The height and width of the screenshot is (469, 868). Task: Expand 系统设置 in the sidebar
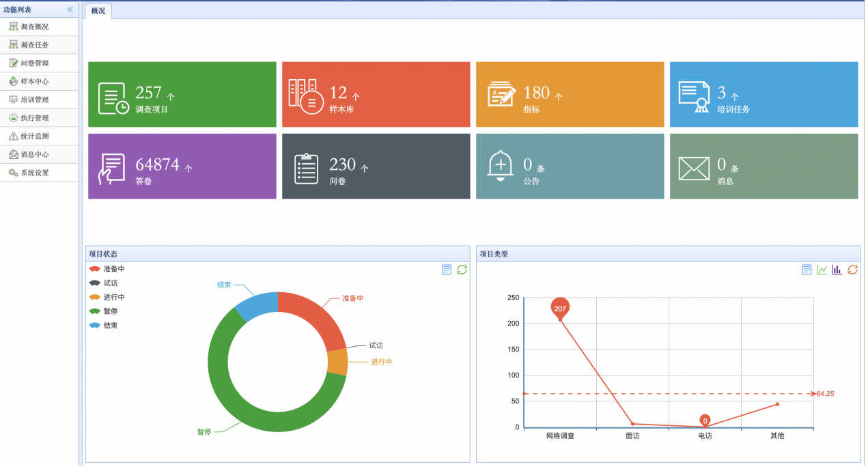[34, 173]
